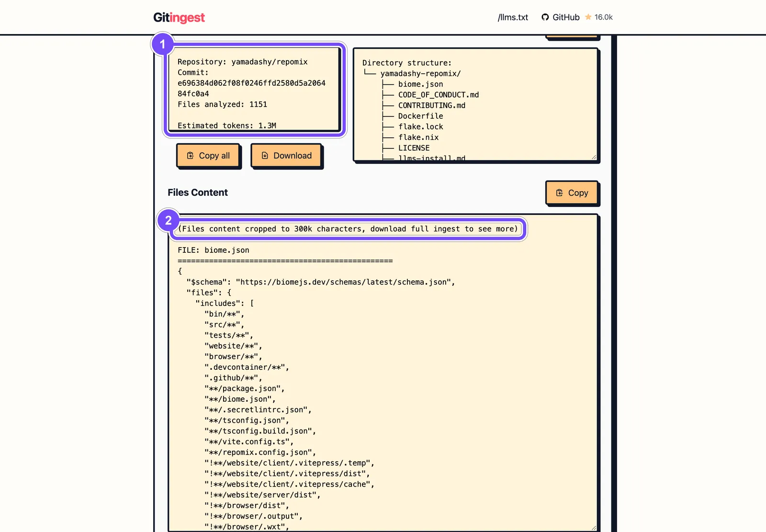Click the 'FILE: biome.json' line
Viewport: 766px width, 532px height.
tap(214, 250)
